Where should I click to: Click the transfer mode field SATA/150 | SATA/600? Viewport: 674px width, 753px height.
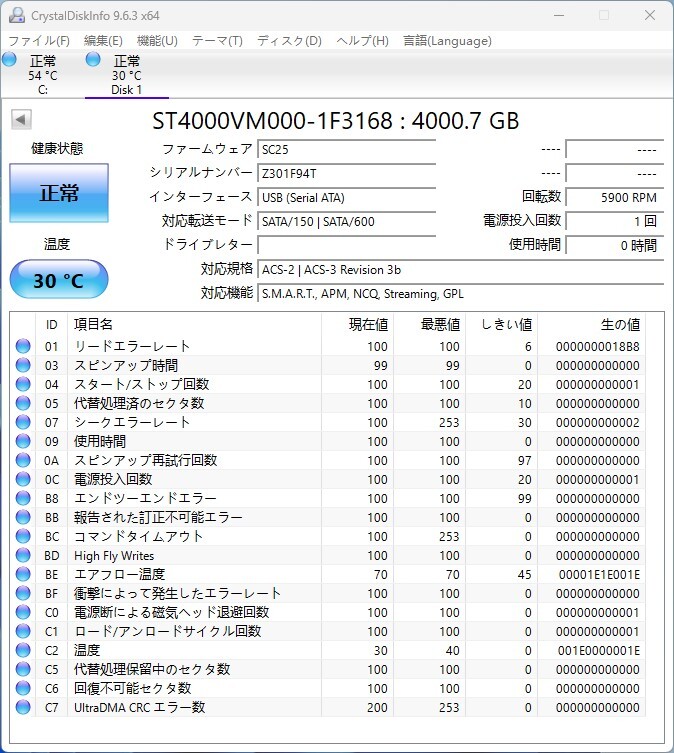point(346,221)
